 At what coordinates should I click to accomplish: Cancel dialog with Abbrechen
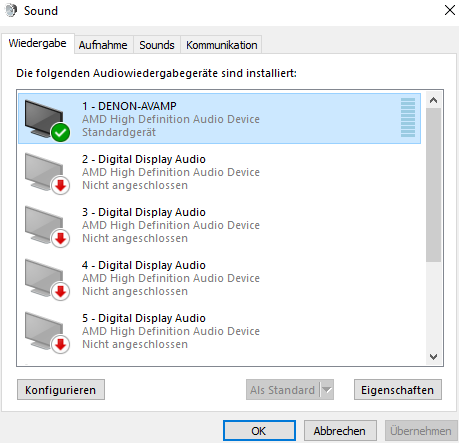coord(340,431)
